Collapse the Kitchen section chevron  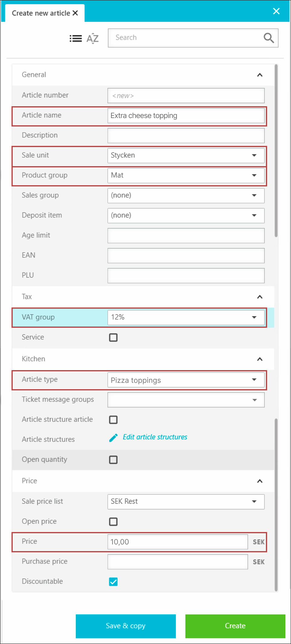tap(260, 359)
